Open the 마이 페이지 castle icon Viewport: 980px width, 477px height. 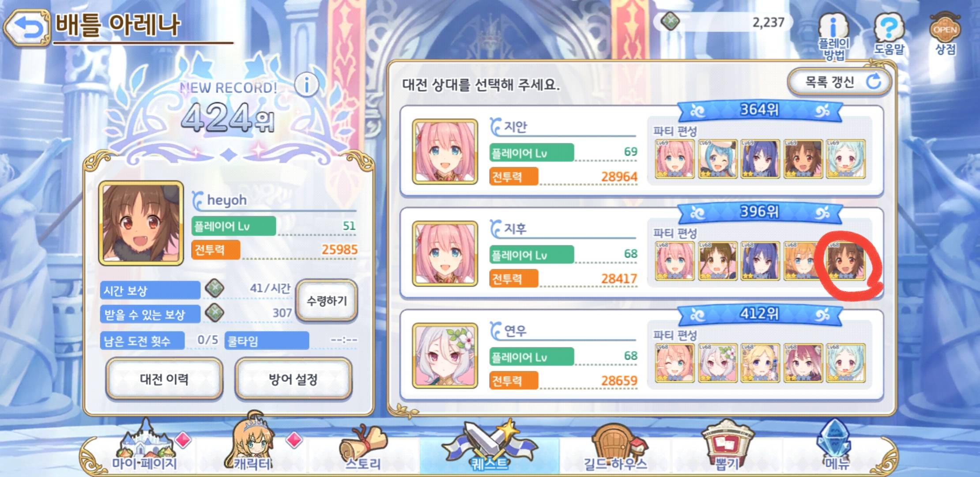tap(145, 446)
